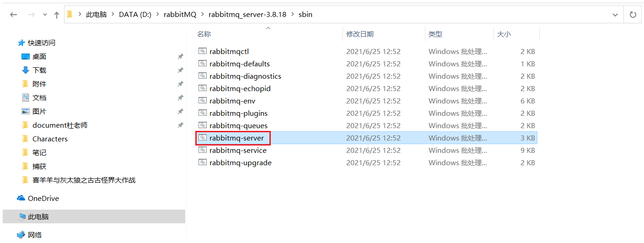Screen dimensions: 644x243
Task: Select file name rabbitmq-service
Action: tap(238, 150)
